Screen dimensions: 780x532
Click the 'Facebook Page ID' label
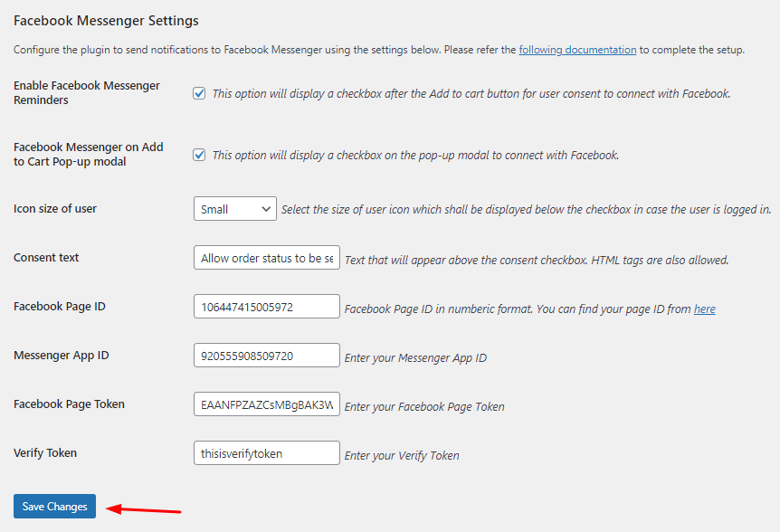click(x=59, y=307)
